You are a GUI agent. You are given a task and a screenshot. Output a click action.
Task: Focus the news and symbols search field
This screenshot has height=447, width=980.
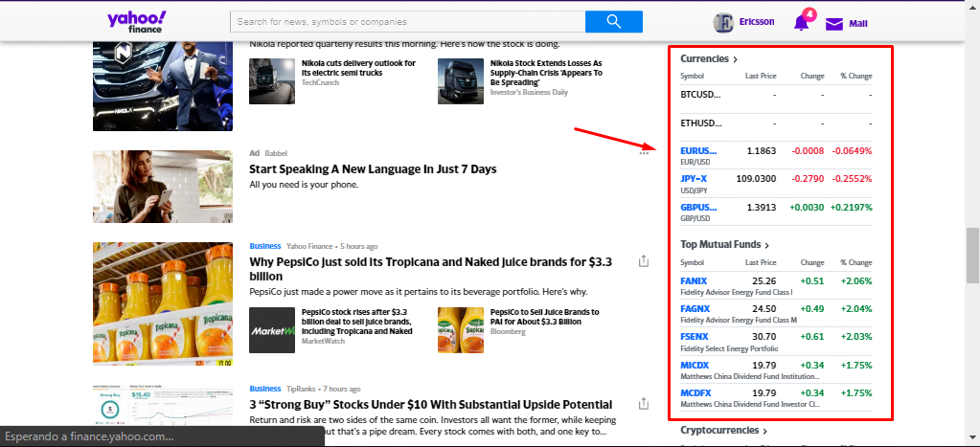coord(408,22)
